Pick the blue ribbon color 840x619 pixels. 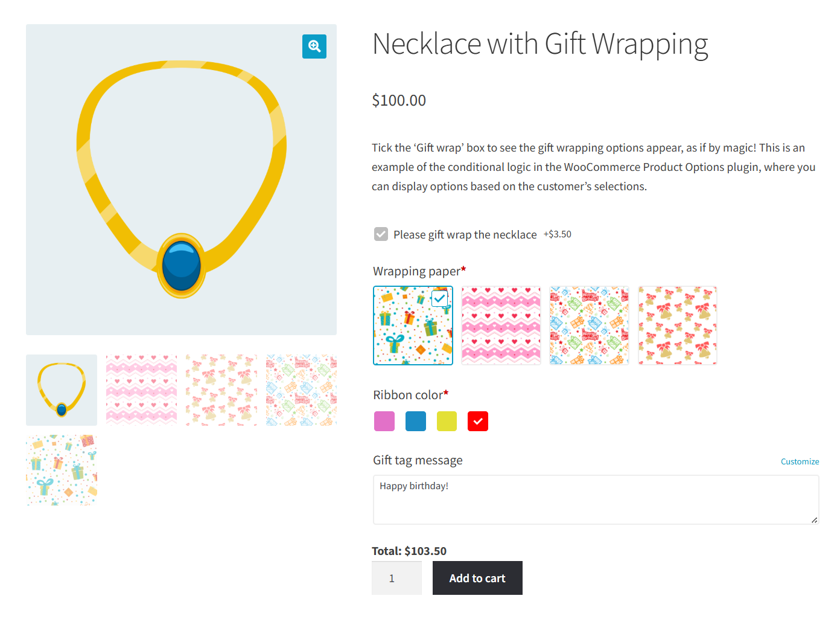pyautogui.click(x=415, y=421)
